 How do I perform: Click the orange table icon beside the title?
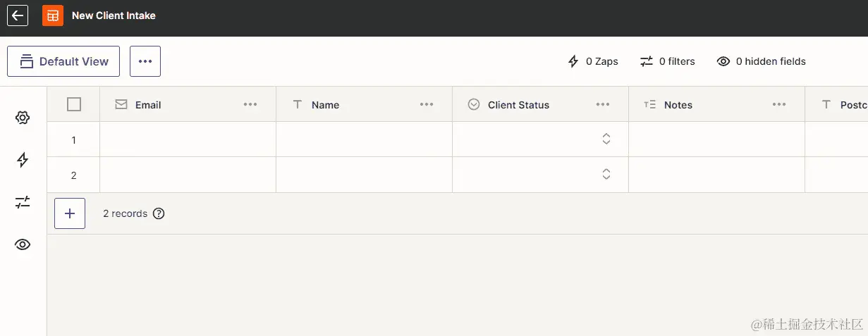pyautogui.click(x=53, y=15)
